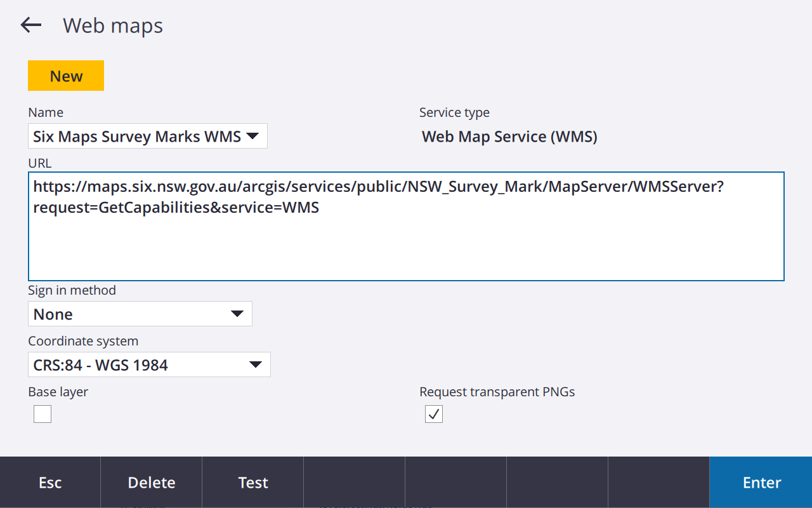This screenshot has height=508, width=812.
Task: Delete the selected web map
Action: pyautogui.click(x=152, y=483)
